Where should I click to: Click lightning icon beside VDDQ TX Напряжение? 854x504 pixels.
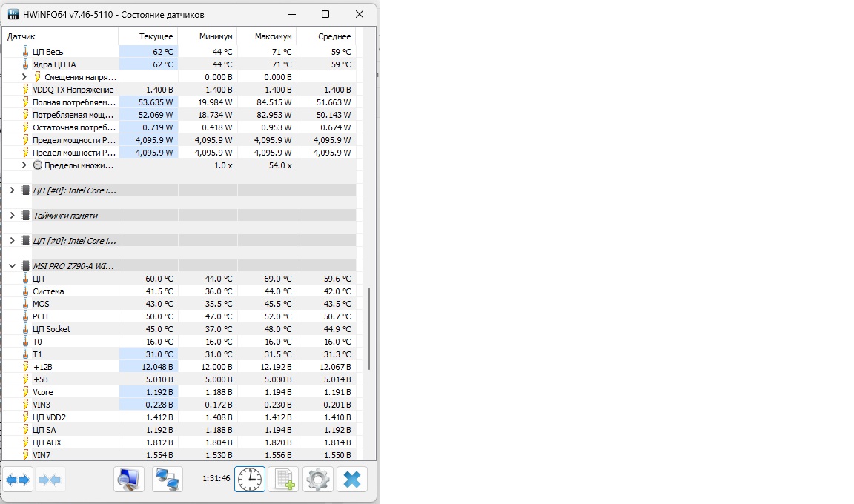point(26,89)
